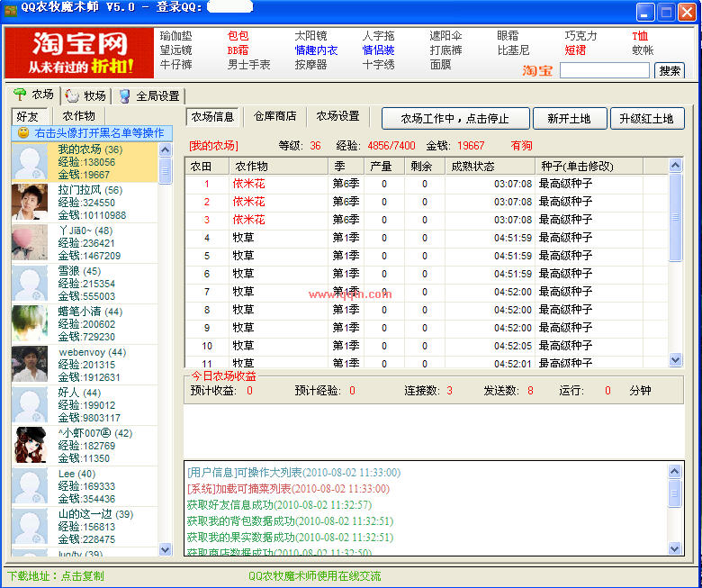Click the Lee friend avatar

click(x=30, y=486)
